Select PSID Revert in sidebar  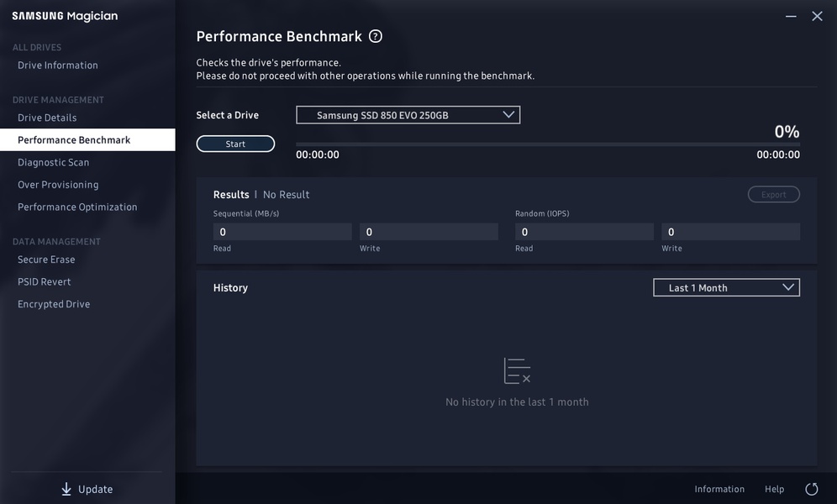point(45,282)
